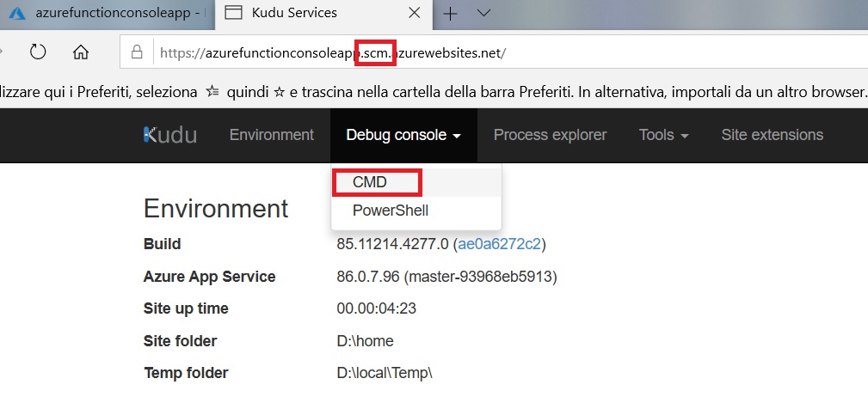Click the partially visible forward arrow
Image resolution: width=868 pixels, height=403 pixels.
pyautogui.click(x=3, y=52)
